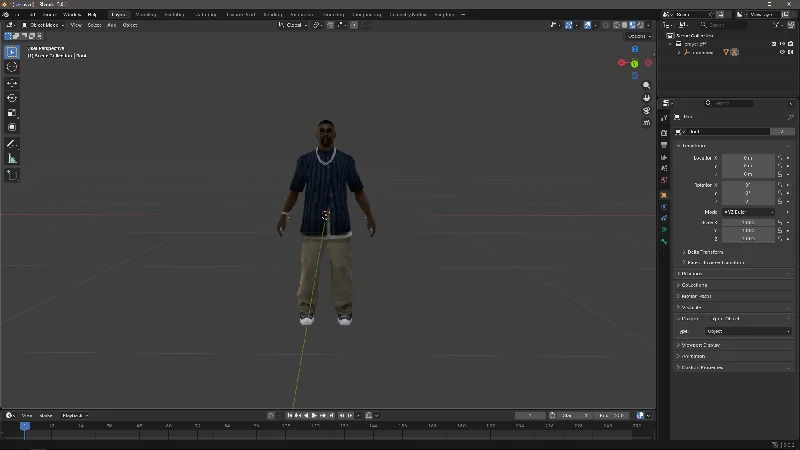Select the Move tool

pos(12,83)
